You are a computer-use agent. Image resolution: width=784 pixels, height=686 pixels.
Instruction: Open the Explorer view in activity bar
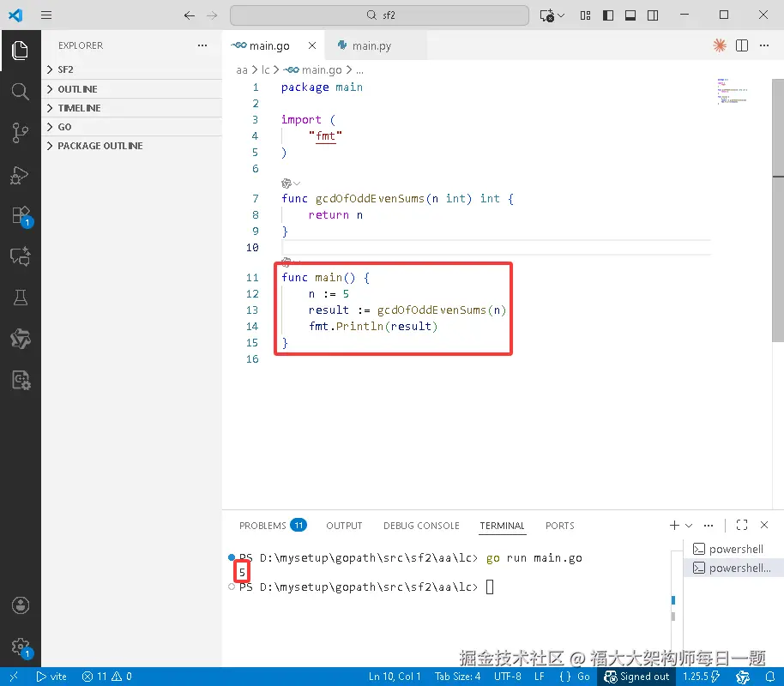(20, 51)
